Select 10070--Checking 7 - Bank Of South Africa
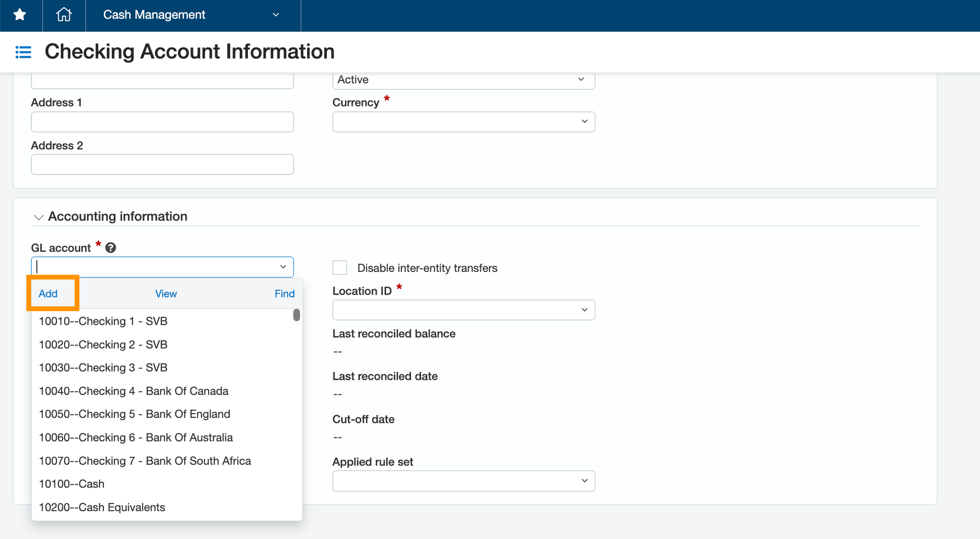 coord(163,461)
